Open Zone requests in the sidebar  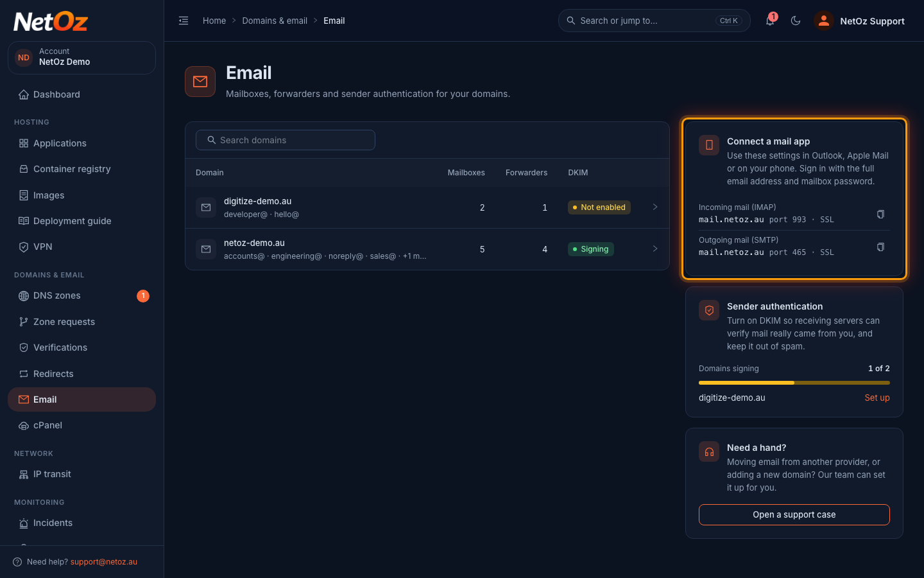click(81, 322)
